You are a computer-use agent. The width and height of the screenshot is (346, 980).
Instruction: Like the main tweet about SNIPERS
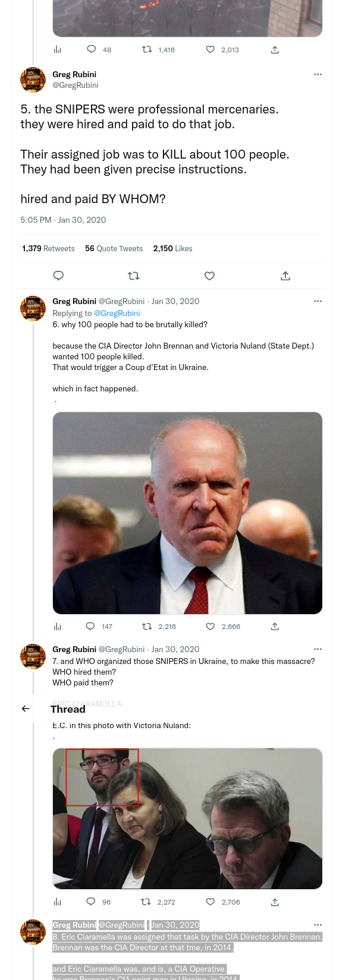(x=209, y=276)
